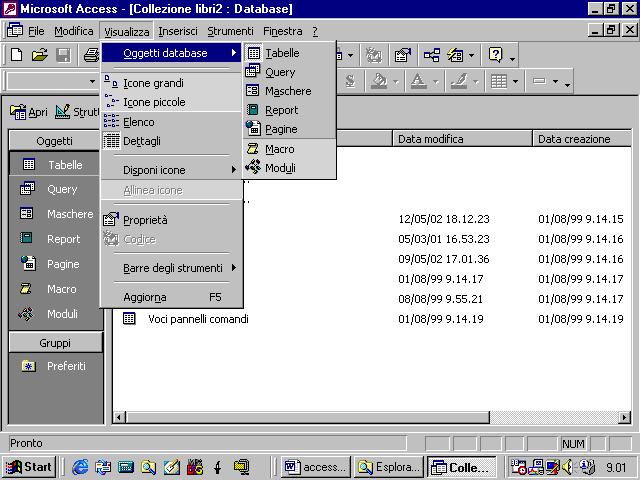Open the Modifica menu

[x=73, y=31]
